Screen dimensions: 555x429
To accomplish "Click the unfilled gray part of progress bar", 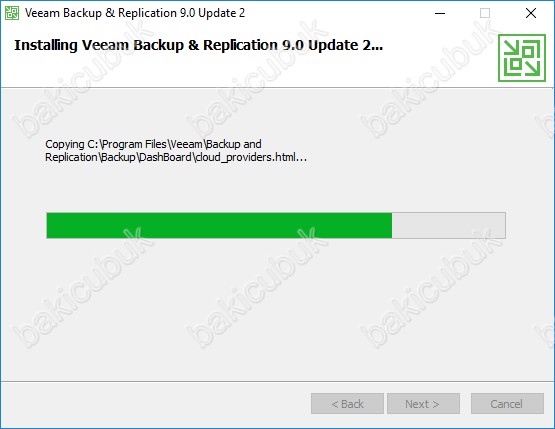I will (x=448, y=225).
